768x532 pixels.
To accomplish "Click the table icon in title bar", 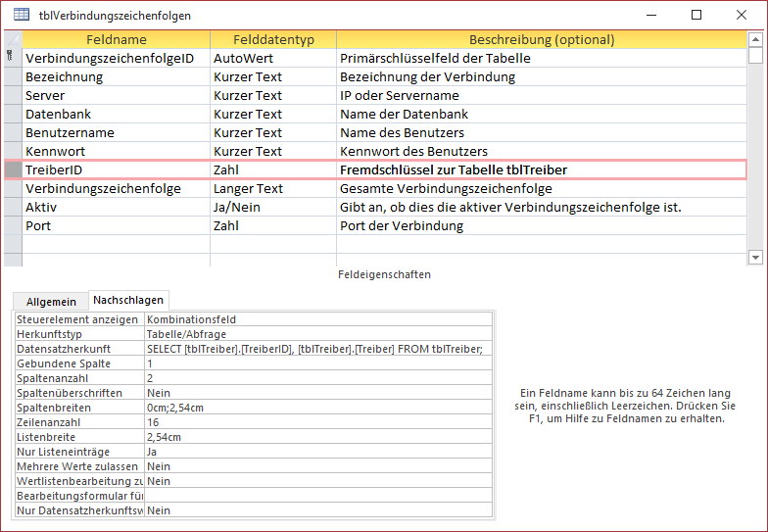I will tap(22, 15).
